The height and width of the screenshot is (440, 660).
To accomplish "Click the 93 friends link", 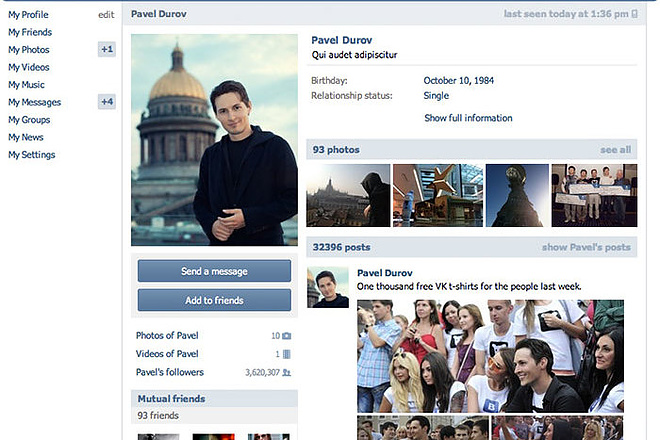I will pyautogui.click(x=158, y=416).
